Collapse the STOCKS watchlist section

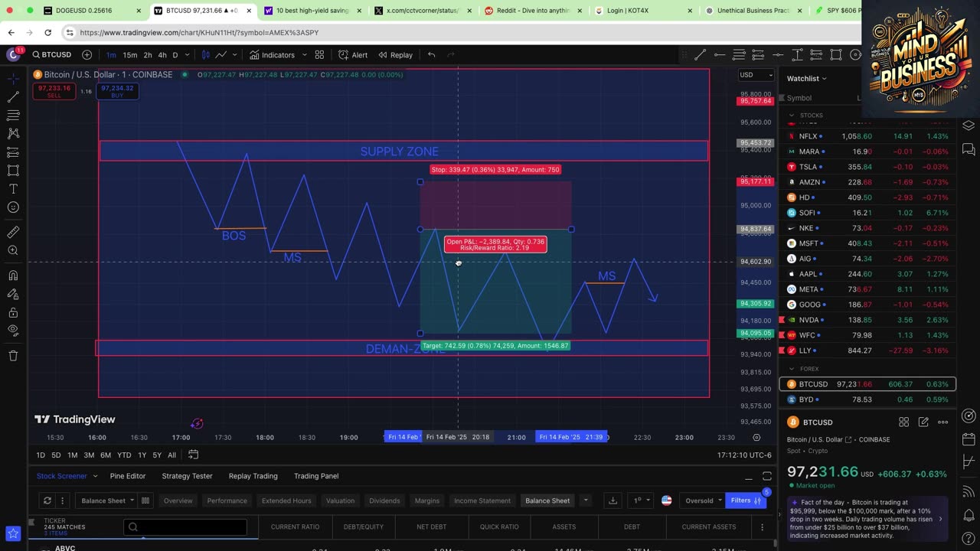point(792,116)
